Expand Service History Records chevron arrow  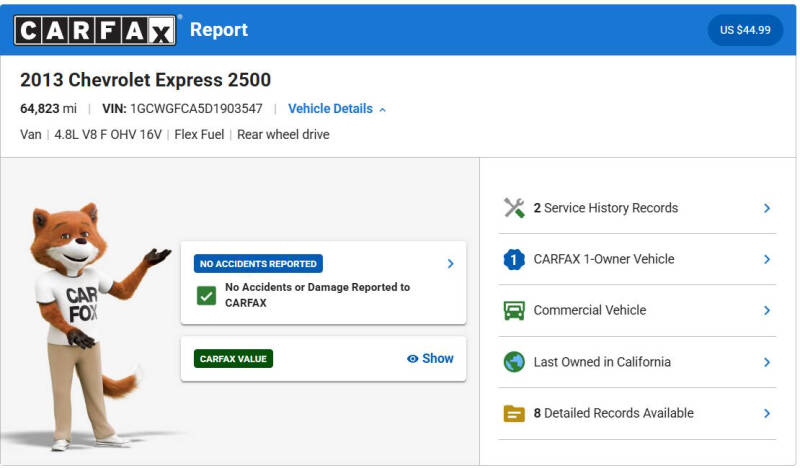click(767, 208)
